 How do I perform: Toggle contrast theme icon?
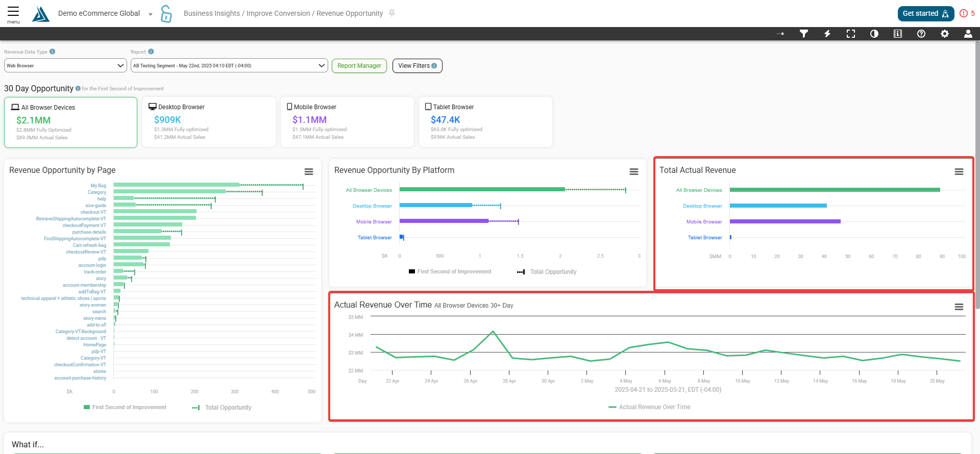click(x=874, y=34)
